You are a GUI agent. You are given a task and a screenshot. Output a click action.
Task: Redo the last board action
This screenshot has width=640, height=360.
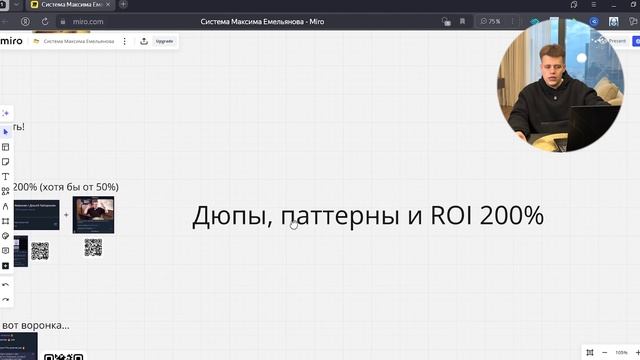[x=5, y=300]
